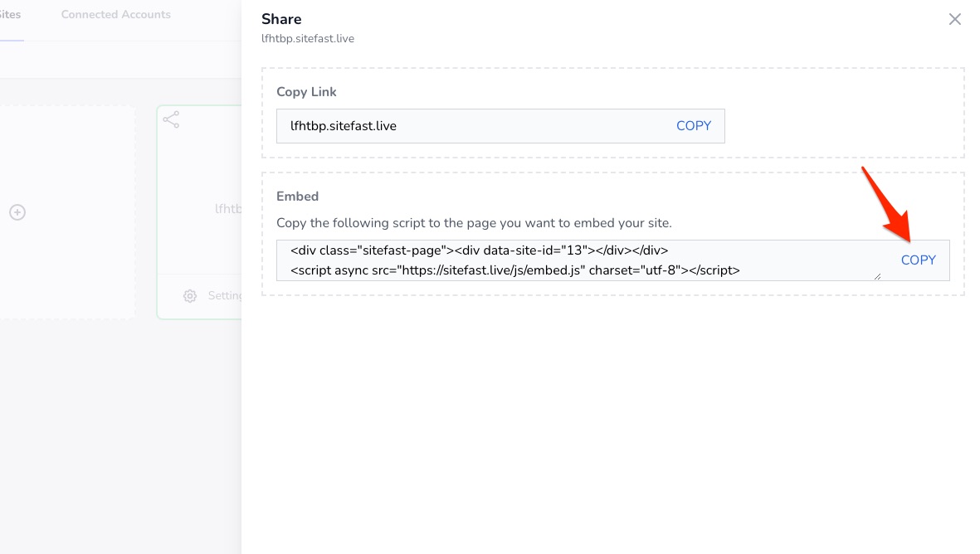Click the Share panel heading
This screenshot has width=980, height=554.
click(x=281, y=19)
